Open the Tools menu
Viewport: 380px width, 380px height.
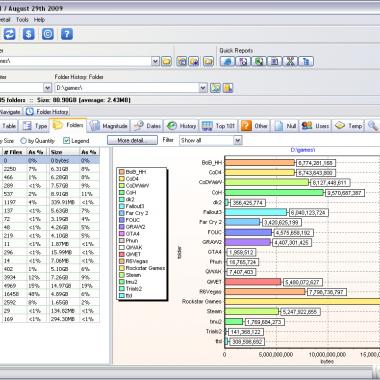[x=22, y=20]
